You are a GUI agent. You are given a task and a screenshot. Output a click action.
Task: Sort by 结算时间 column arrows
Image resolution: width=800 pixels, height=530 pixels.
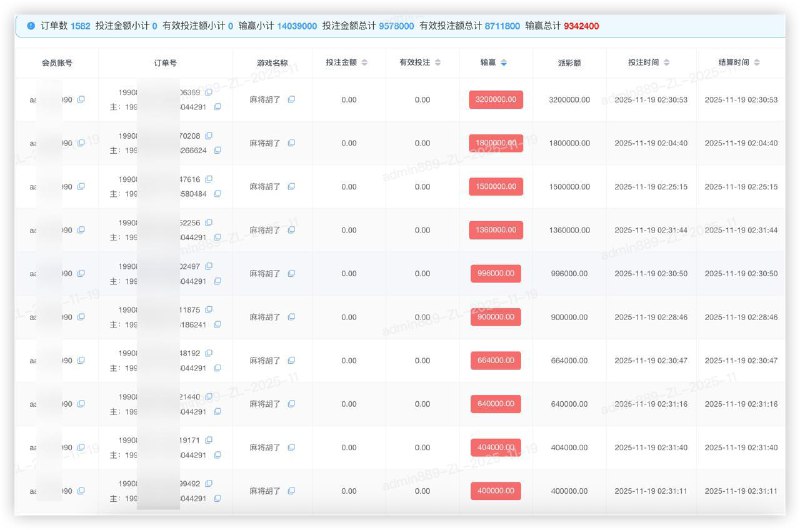[757, 62]
